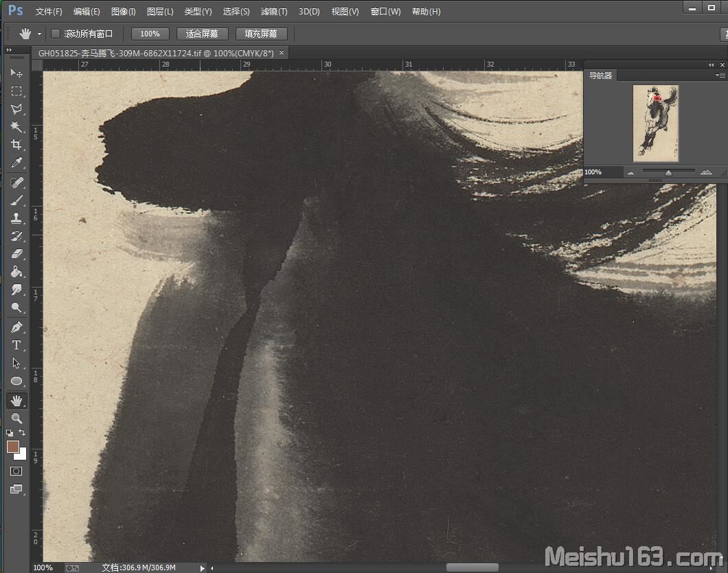Open the status bar document info arrow menu
Image resolution: width=728 pixels, height=573 pixels.
202,568
